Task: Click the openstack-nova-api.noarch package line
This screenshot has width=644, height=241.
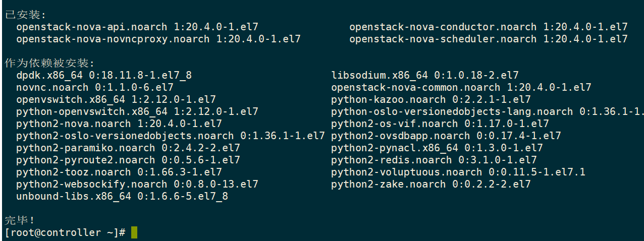Action: pyautogui.click(x=137, y=27)
